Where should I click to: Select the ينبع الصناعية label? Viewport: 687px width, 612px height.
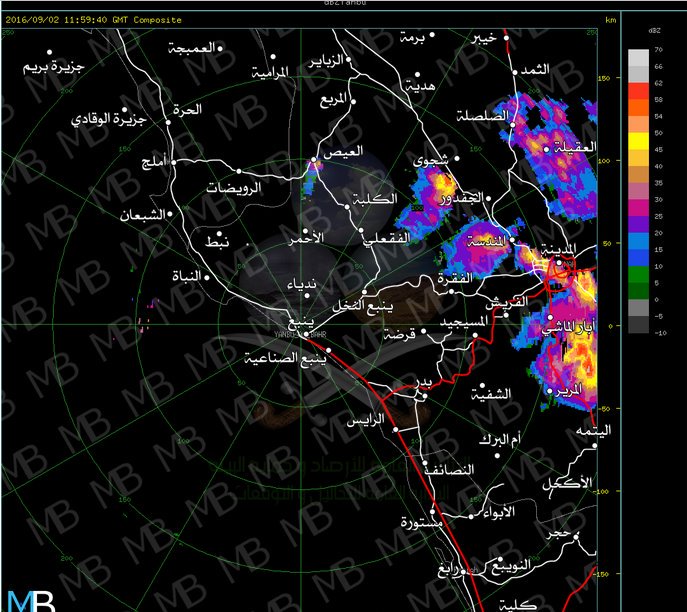[x=285, y=359]
